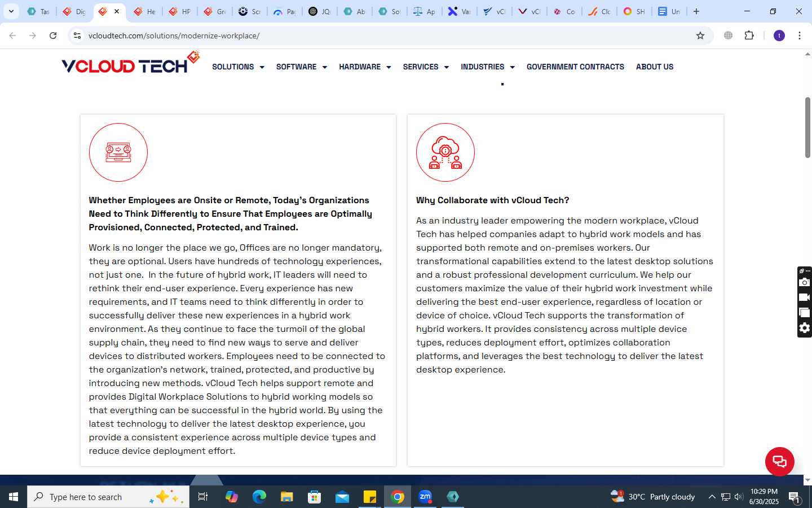Screen dimensions: 812x508
Task: Go back to the previous page
Action: click(x=12, y=36)
